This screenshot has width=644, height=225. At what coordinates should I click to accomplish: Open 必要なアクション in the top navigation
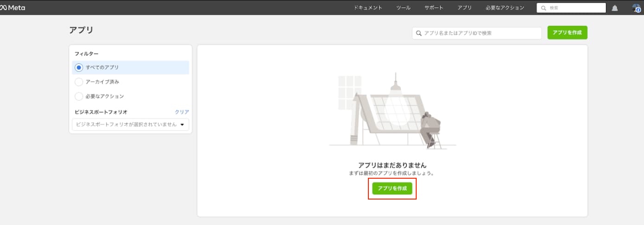pos(505,8)
